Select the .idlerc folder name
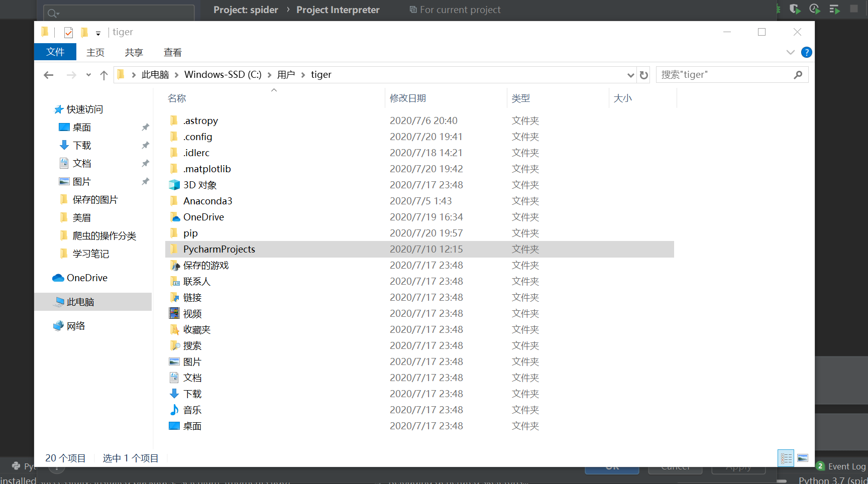The height and width of the screenshot is (484, 868). click(196, 153)
